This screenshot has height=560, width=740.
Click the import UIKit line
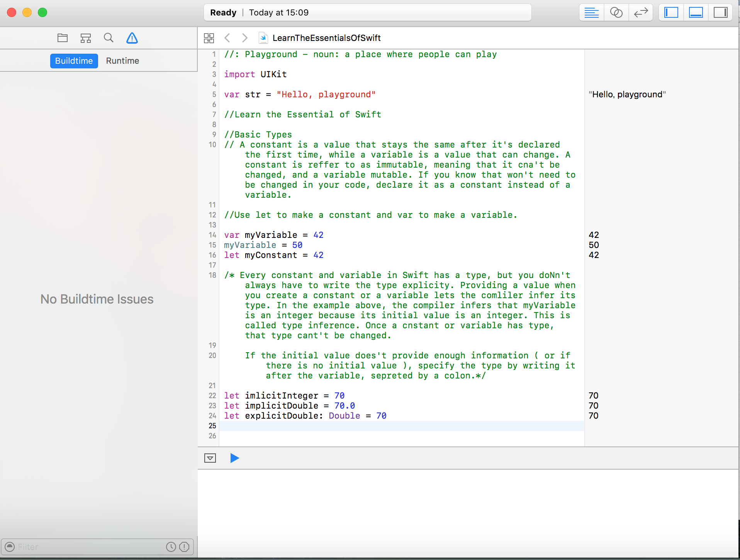(255, 74)
